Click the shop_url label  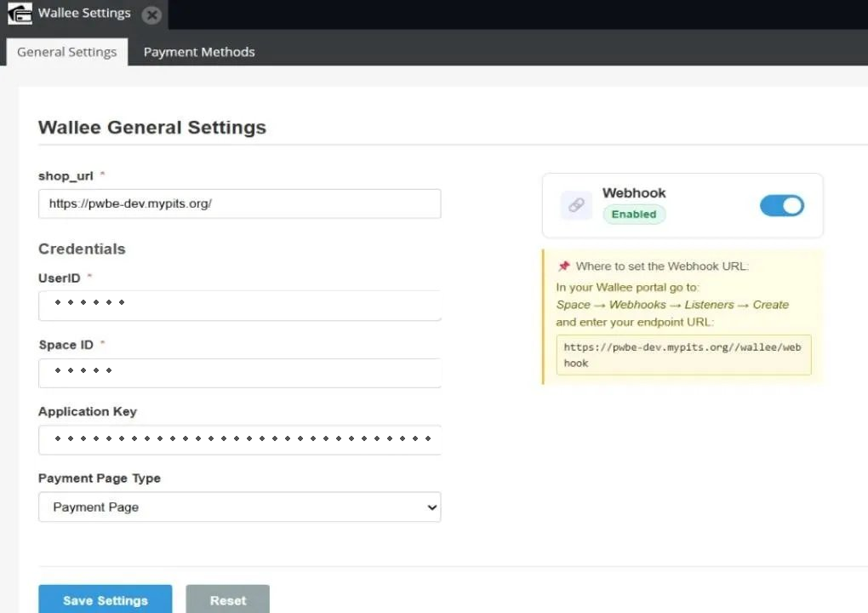click(66, 176)
